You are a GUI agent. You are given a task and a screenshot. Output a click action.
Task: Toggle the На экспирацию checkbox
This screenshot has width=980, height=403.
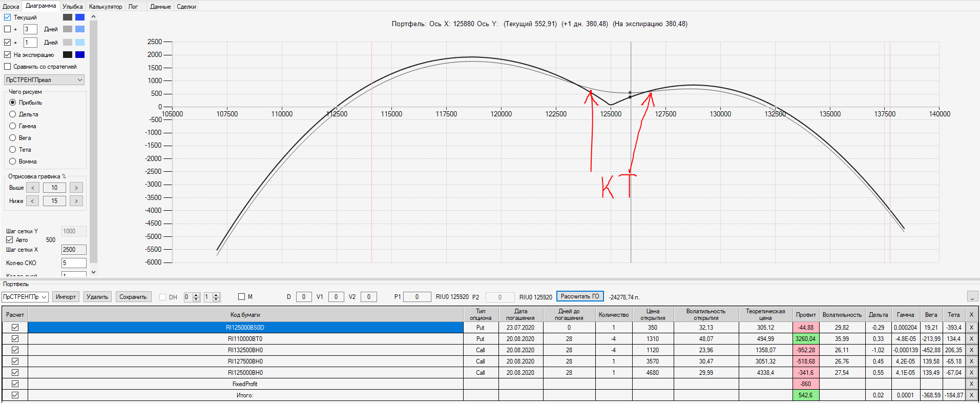[x=8, y=55]
